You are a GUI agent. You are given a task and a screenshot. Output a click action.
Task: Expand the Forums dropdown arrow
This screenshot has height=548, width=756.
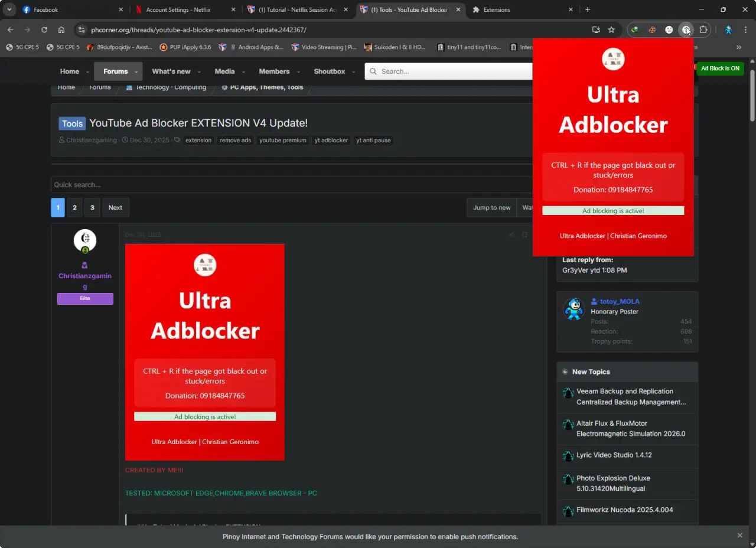click(136, 71)
